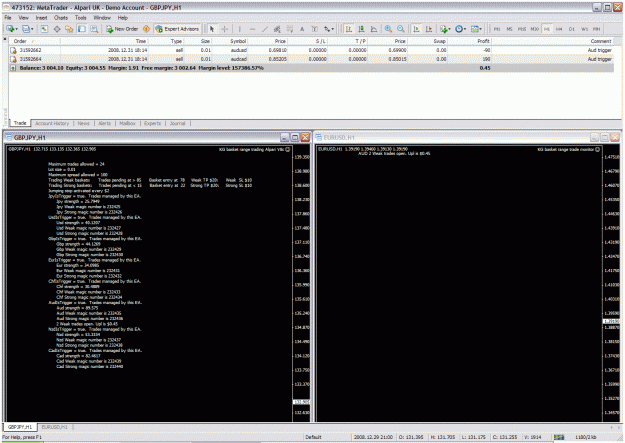Switch chart to bar chart
The width and height of the screenshot is (625, 443).
(349, 29)
